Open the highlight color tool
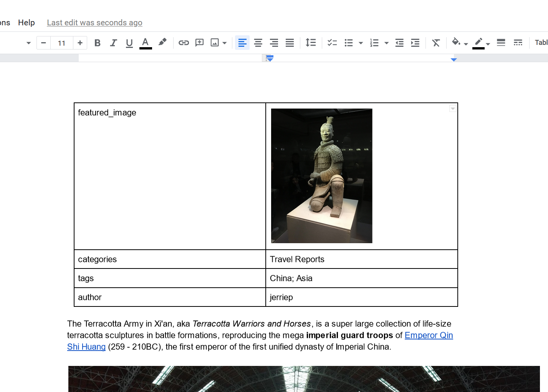Screen dimensions: 548x392 [162, 42]
